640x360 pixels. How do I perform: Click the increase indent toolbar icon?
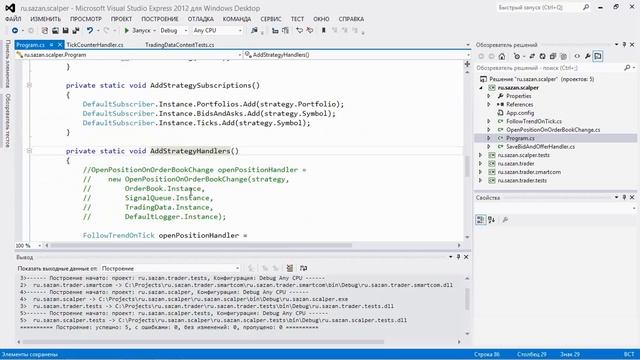coord(285,31)
